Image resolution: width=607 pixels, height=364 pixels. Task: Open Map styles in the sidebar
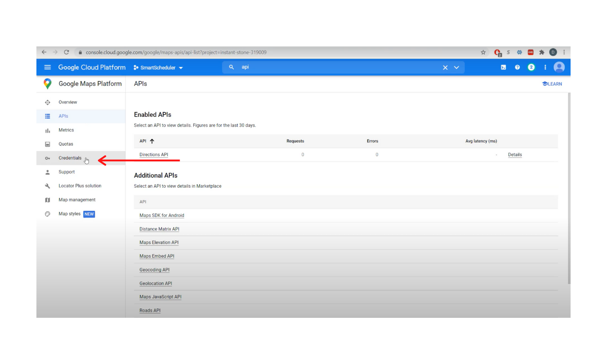pos(70,214)
